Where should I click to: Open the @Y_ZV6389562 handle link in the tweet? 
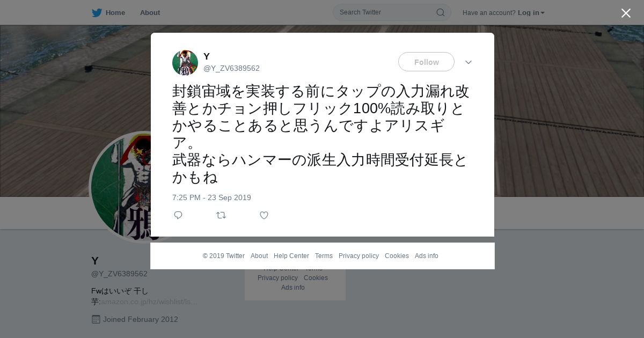click(231, 68)
